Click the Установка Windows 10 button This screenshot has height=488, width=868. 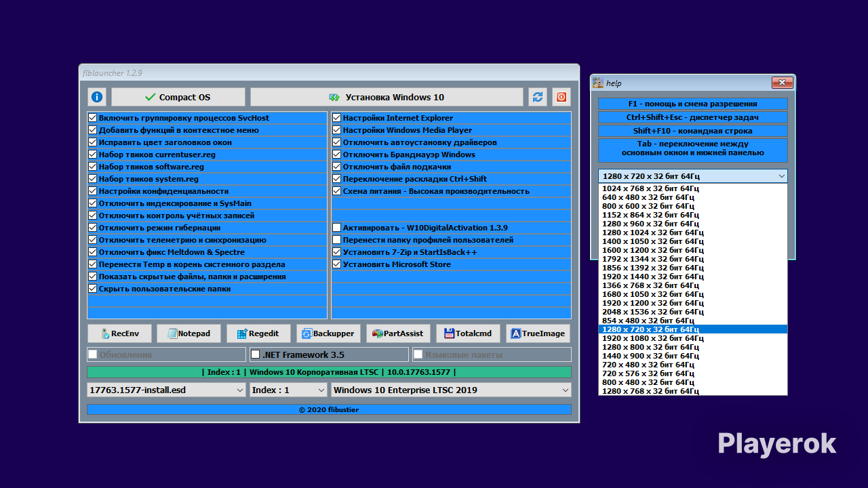coord(387,97)
